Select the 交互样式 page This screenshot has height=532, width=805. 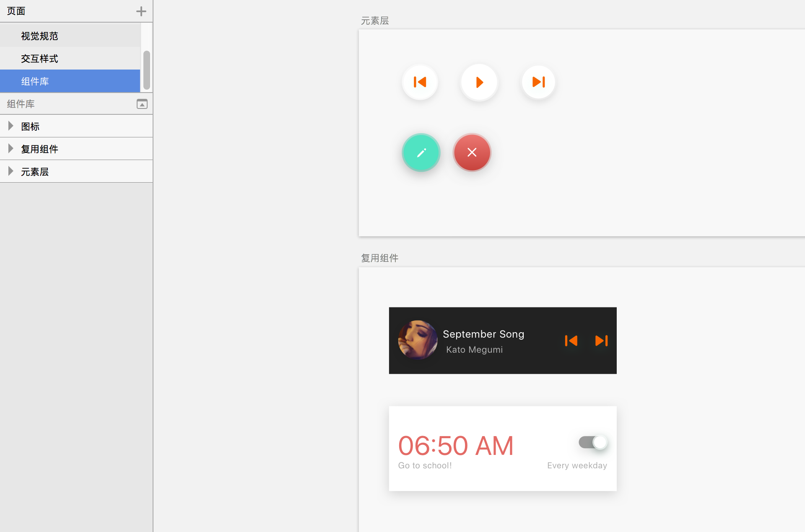click(x=39, y=59)
